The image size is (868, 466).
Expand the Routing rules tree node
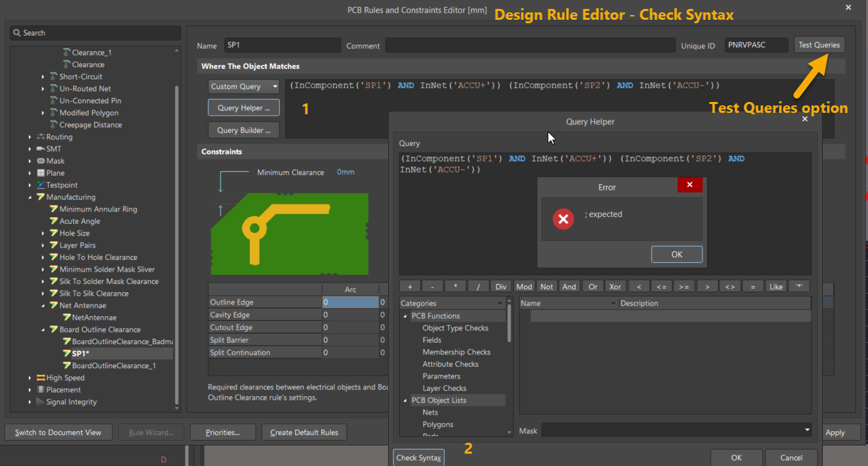point(30,138)
